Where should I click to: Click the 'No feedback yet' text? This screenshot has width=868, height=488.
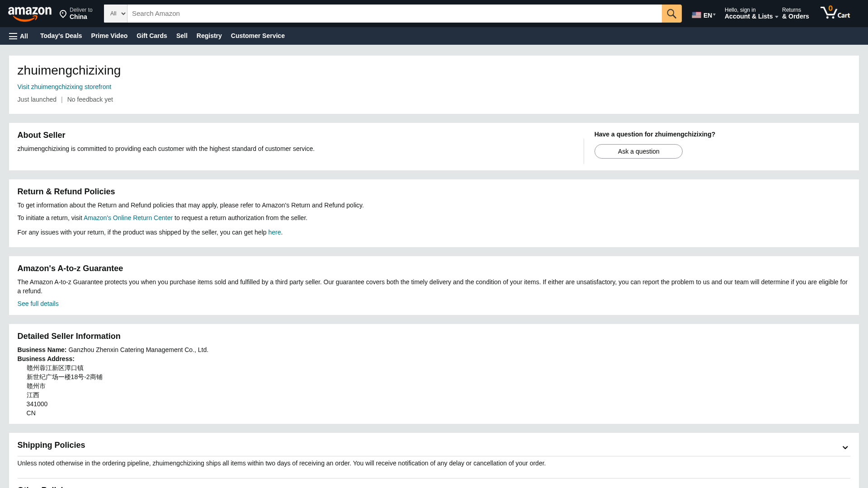point(90,99)
